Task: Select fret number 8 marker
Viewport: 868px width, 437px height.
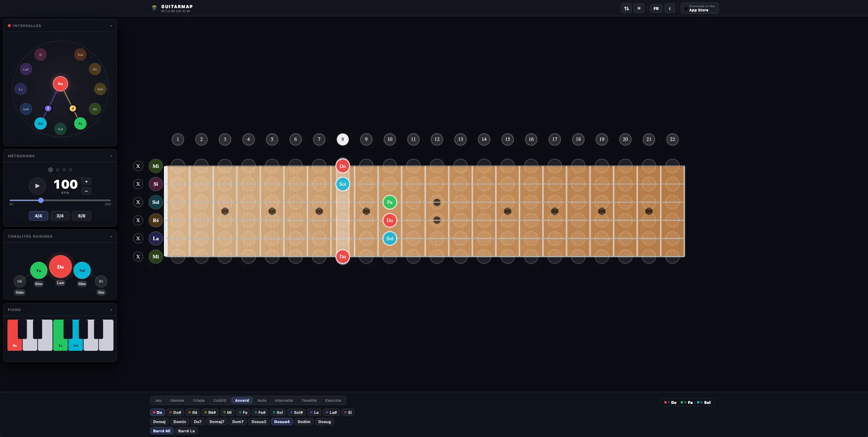Action: click(x=343, y=139)
